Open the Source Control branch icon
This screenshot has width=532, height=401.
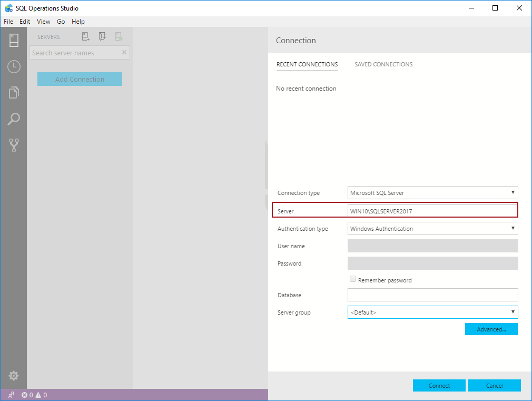tap(14, 145)
